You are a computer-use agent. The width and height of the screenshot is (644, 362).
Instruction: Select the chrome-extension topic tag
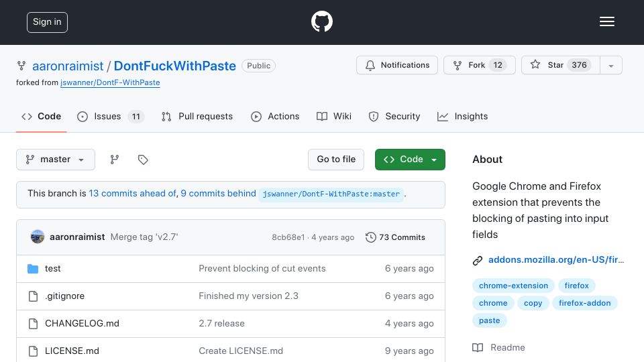tap(513, 286)
